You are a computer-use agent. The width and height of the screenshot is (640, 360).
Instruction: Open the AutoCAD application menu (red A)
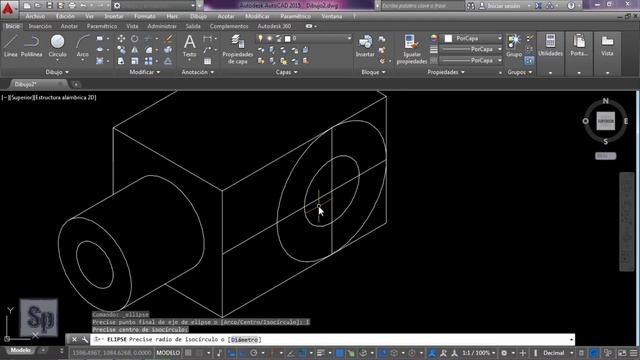pyautogui.click(x=8, y=8)
